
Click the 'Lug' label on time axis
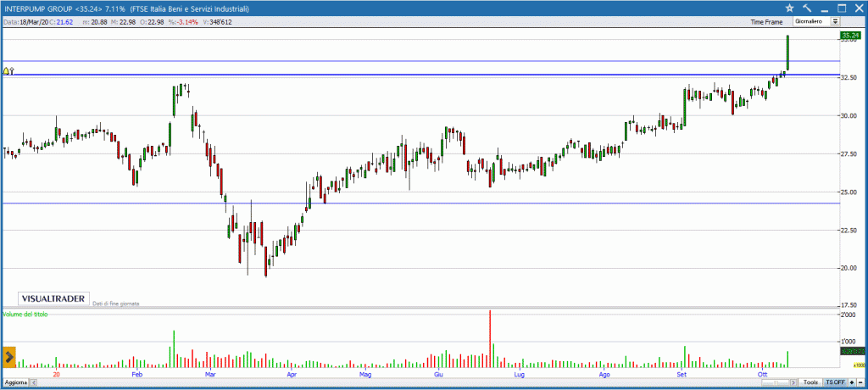pos(519,375)
